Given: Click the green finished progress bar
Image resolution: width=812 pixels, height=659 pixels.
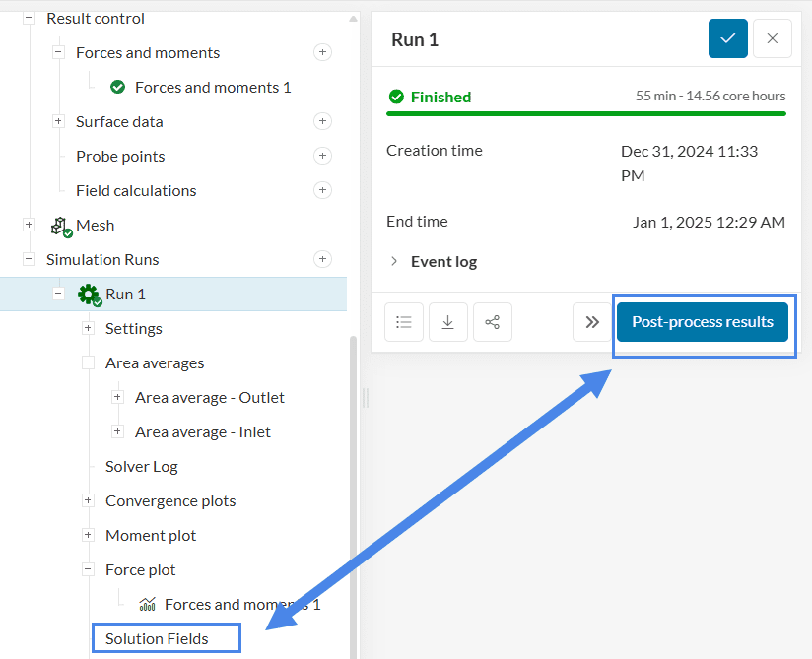Looking at the screenshot, I should pos(585,114).
